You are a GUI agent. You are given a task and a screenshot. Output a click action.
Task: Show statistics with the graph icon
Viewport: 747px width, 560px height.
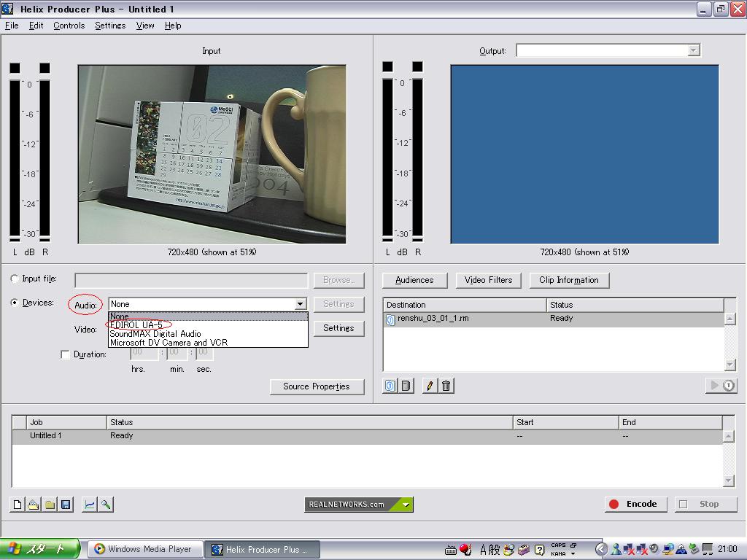tap(89, 505)
